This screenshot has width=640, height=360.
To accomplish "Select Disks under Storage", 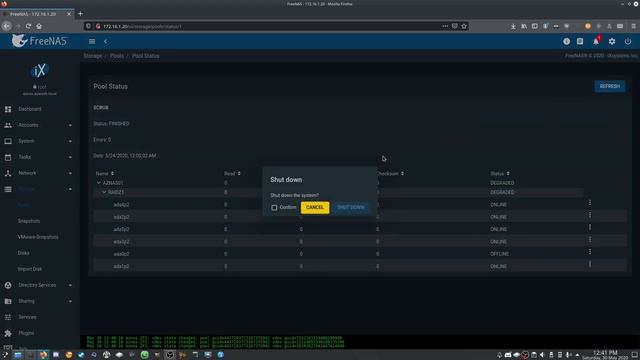I will (24, 253).
